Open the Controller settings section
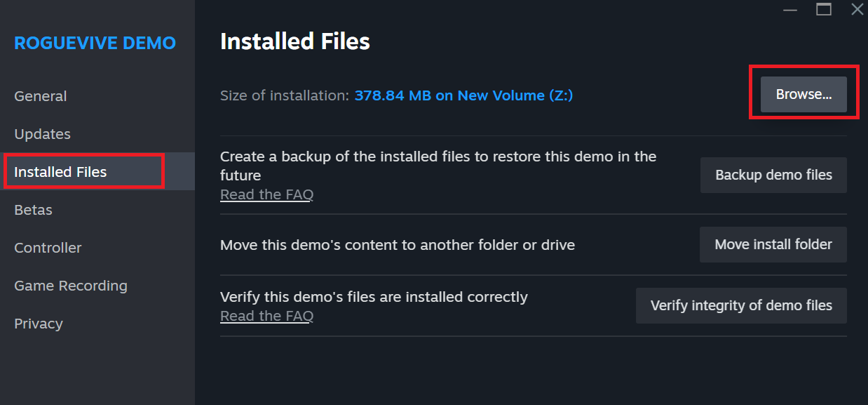Viewport: 868px width, 405px height. click(x=48, y=248)
